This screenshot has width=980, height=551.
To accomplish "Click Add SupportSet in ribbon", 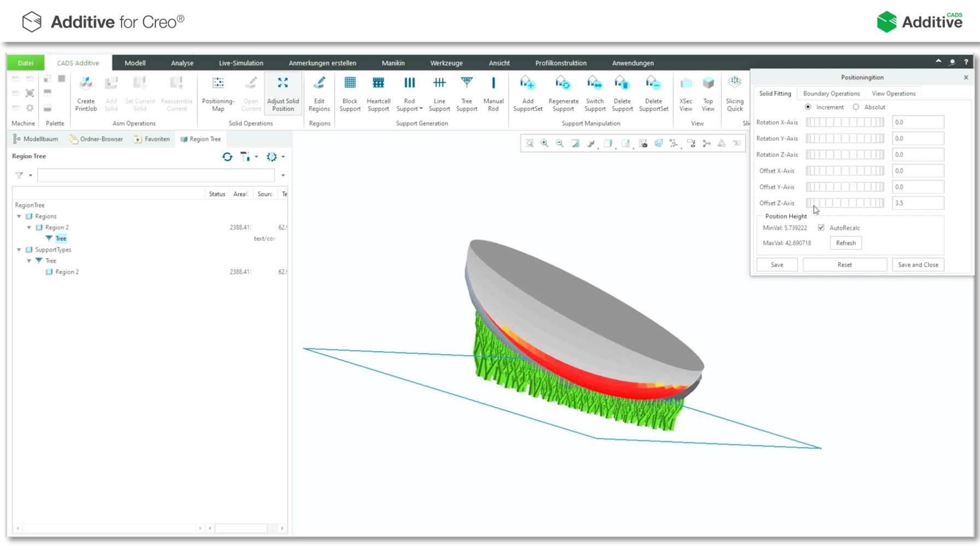I will tap(528, 93).
